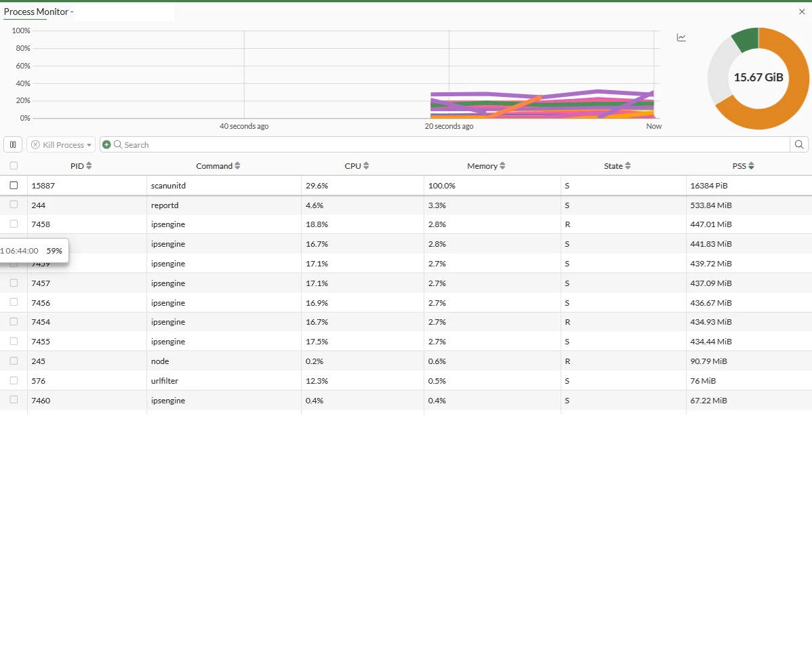The image size is (812, 665).
Task: Sort by Command column
Action: point(218,165)
